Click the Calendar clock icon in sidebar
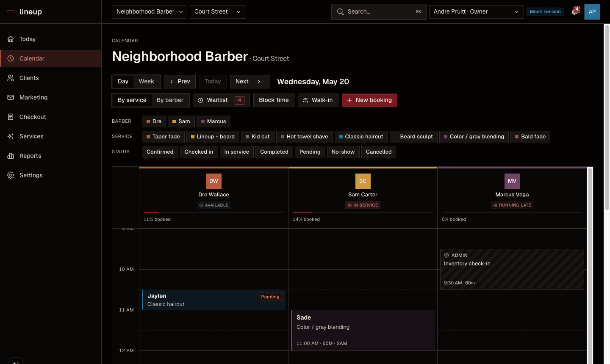This screenshot has width=610, height=364. tap(11, 58)
